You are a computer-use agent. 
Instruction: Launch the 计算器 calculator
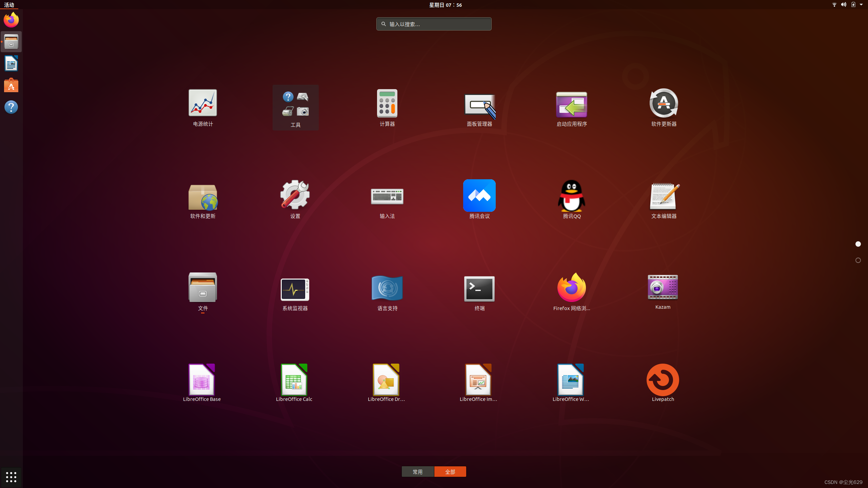pyautogui.click(x=387, y=108)
